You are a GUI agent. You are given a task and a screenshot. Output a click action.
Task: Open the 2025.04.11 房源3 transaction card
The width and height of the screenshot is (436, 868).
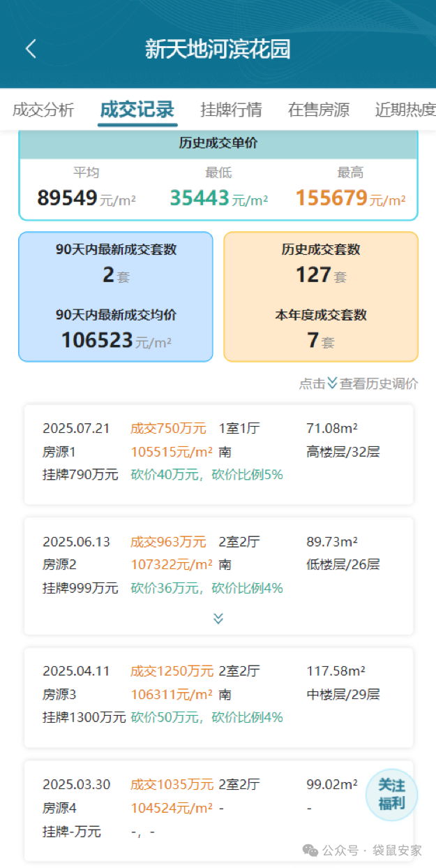(x=218, y=696)
